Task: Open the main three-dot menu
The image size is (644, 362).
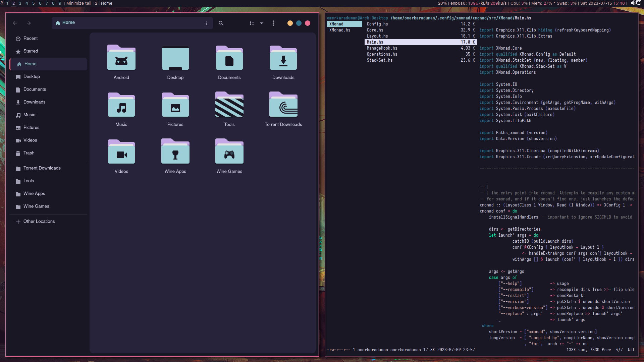Action: (274, 23)
